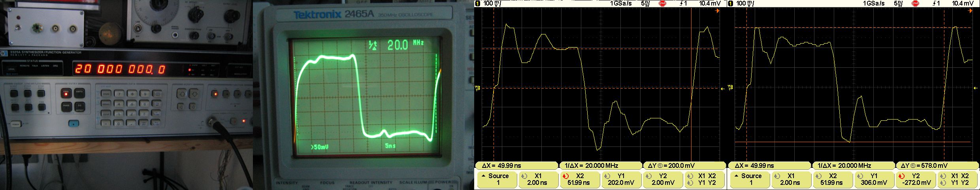Click the 1GSa/s sample rate on left Agilent screen
980x190 pixels.
pyautogui.click(x=621, y=4)
